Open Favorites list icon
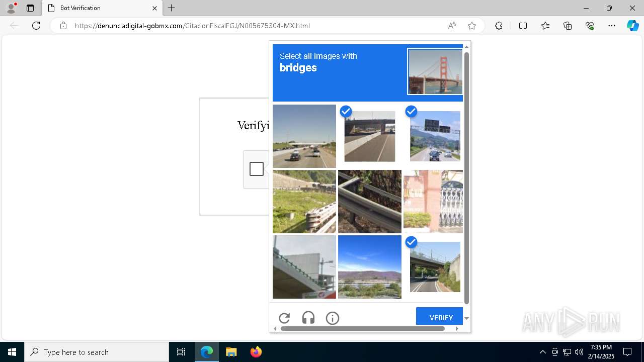 pyautogui.click(x=545, y=26)
